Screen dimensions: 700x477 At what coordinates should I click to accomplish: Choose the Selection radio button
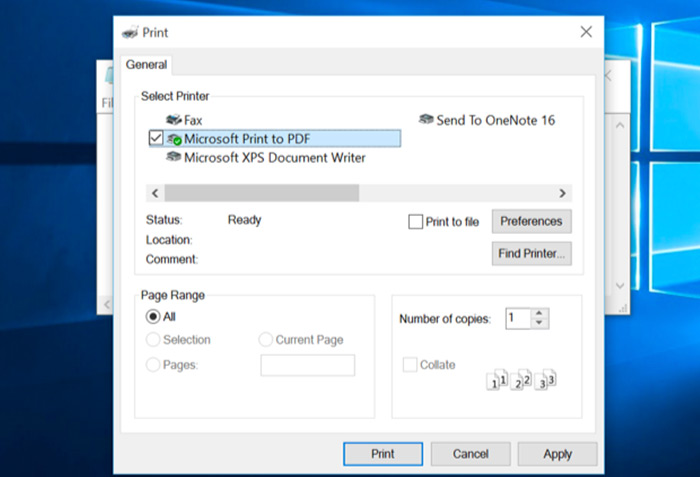coord(153,339)
